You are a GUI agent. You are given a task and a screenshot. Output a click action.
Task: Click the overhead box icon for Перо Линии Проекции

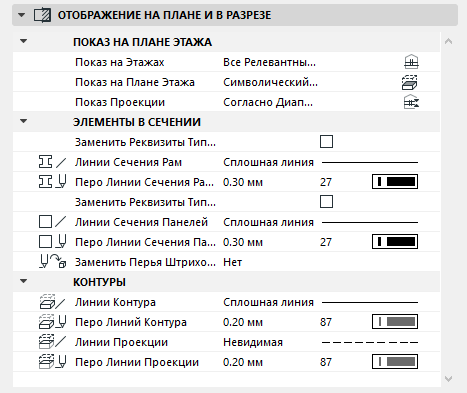(46, 362)
